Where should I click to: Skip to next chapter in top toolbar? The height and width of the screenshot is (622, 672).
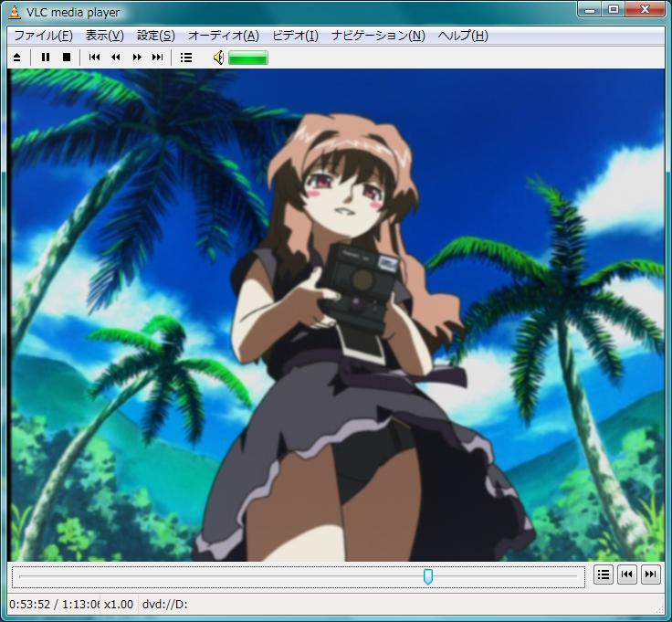pyautogui.click(x=157, y=57)
